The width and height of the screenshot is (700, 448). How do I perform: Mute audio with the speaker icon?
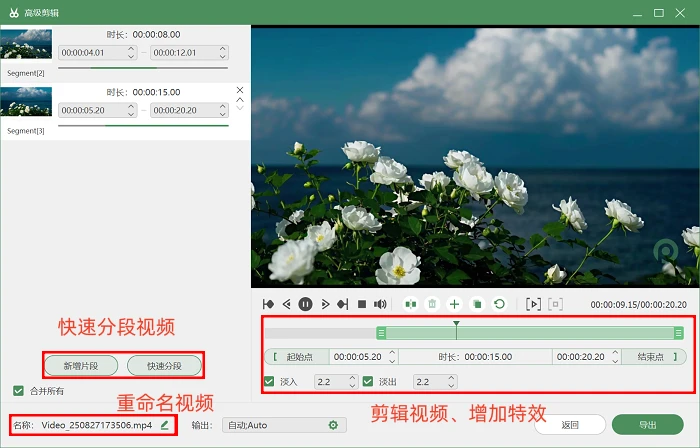click(x=380, y=304)
